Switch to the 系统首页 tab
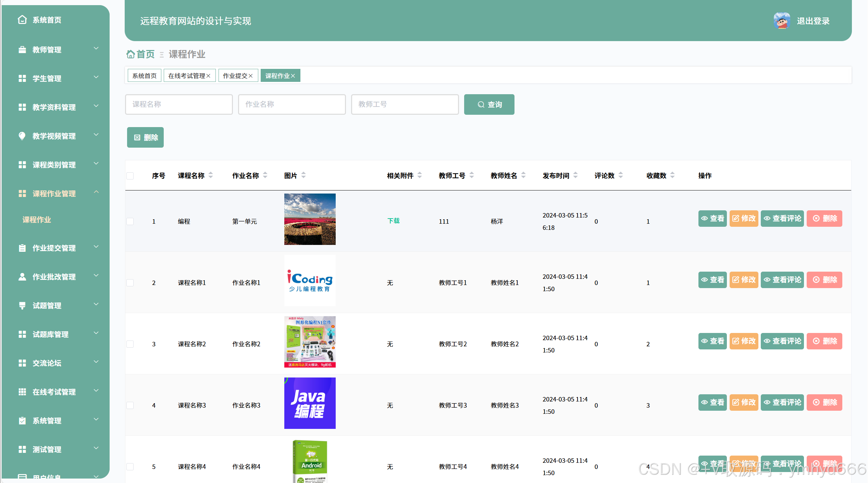The image size is (868, 483). pos(144,76)
